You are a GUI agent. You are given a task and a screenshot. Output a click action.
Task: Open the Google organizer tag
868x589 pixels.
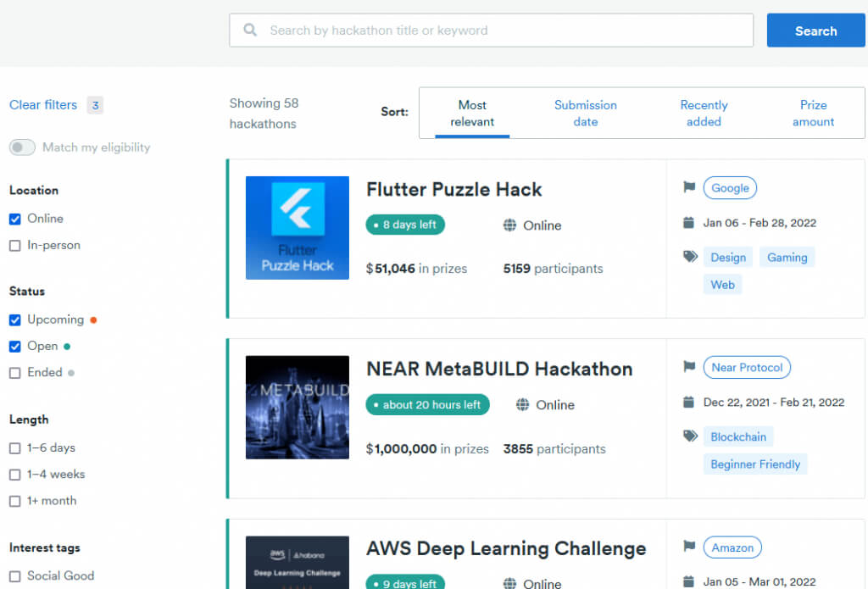coord(730,187)
